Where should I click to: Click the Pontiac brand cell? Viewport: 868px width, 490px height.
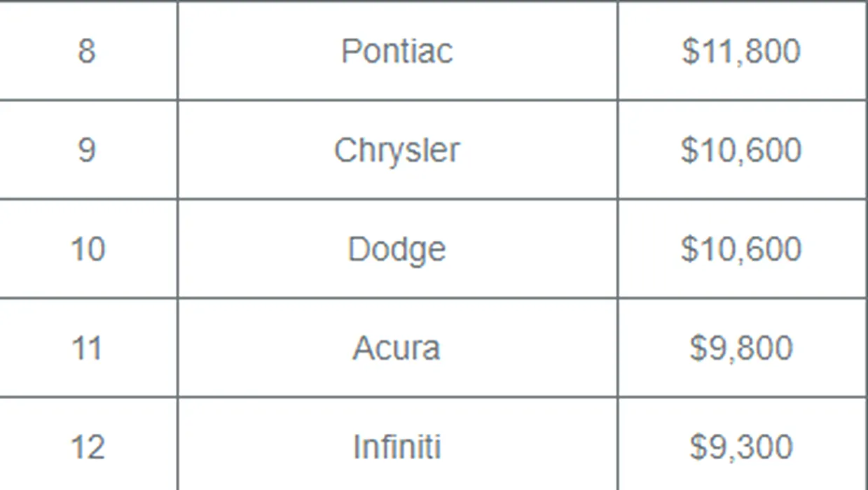[x=397, y=51]
